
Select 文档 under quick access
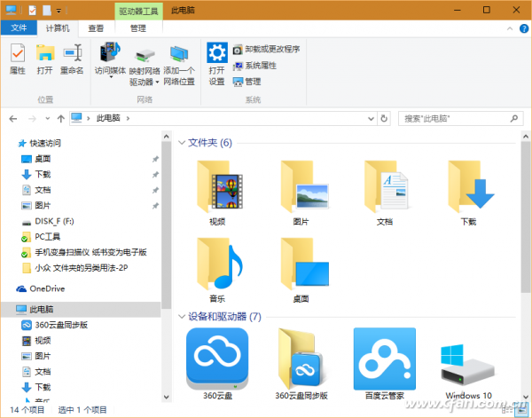[x=36, y=190]
